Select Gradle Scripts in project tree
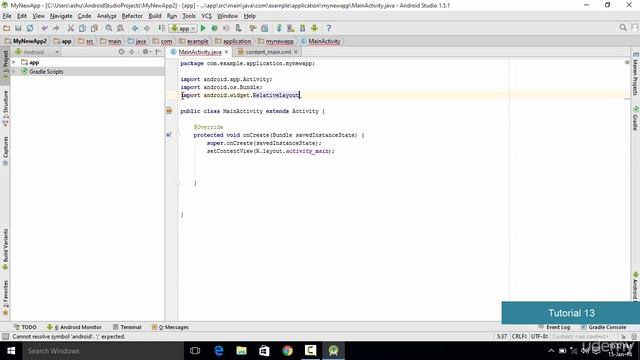The width and height of the screenshot is (640, 360). (46, 71)
